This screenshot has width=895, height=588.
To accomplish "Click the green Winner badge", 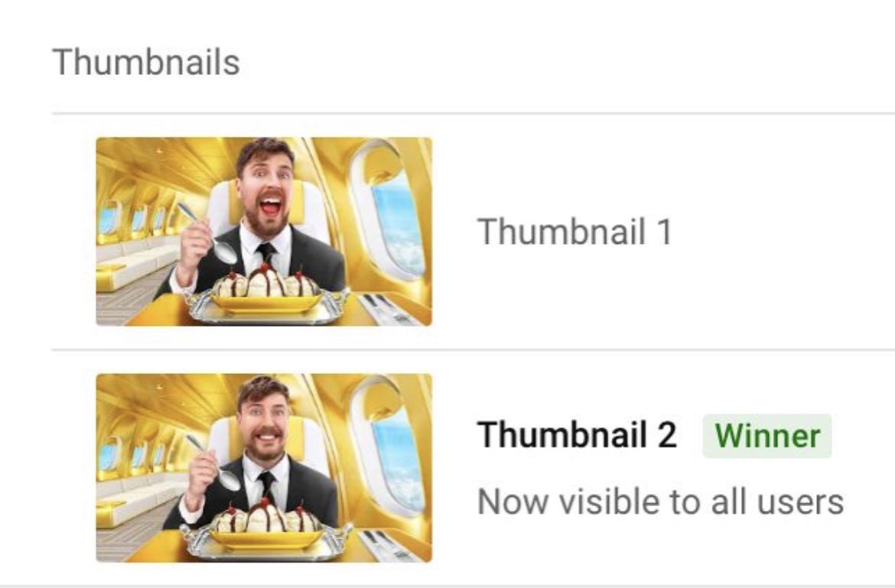I will (766, 436).
